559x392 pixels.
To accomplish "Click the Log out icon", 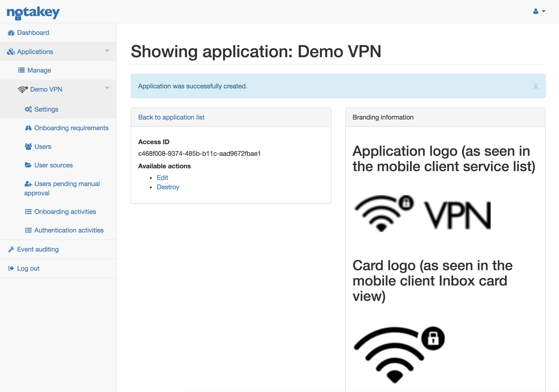I will (11, 269).
